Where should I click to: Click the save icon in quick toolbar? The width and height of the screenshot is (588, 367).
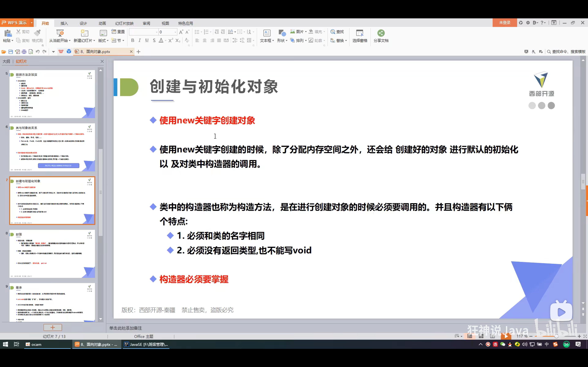(10, 52)
